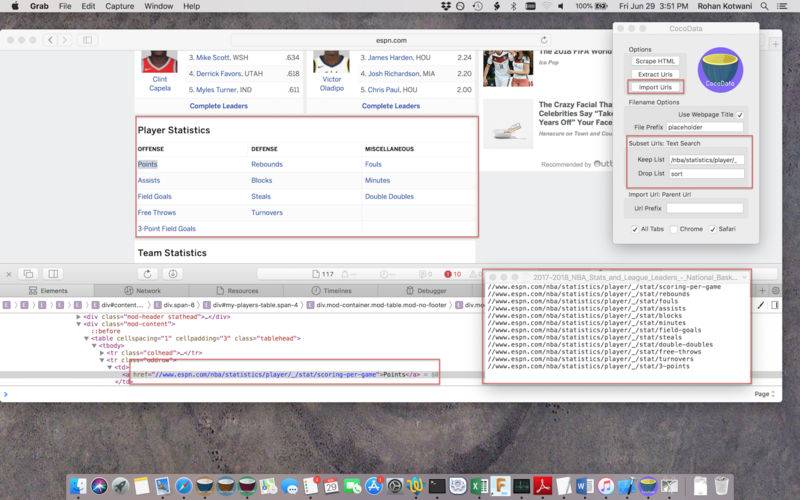Uncheck the All Tabs checkbox
The image size is (800, 500).
(635, 229)
